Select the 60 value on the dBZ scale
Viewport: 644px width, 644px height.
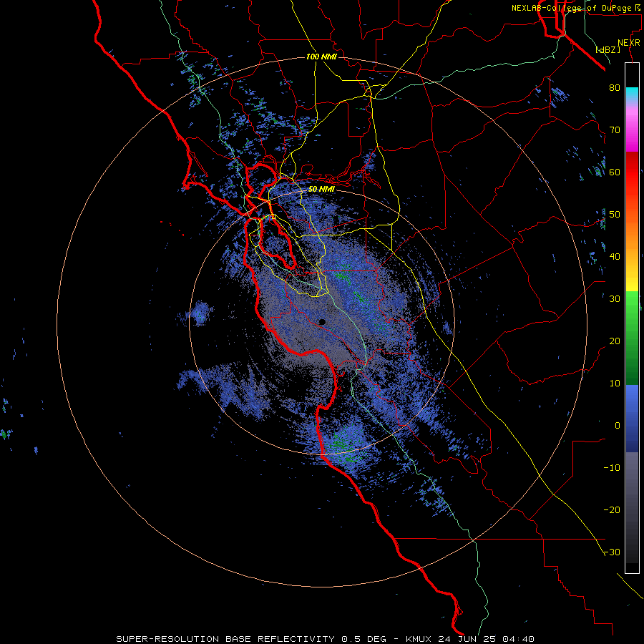point(615,172)
